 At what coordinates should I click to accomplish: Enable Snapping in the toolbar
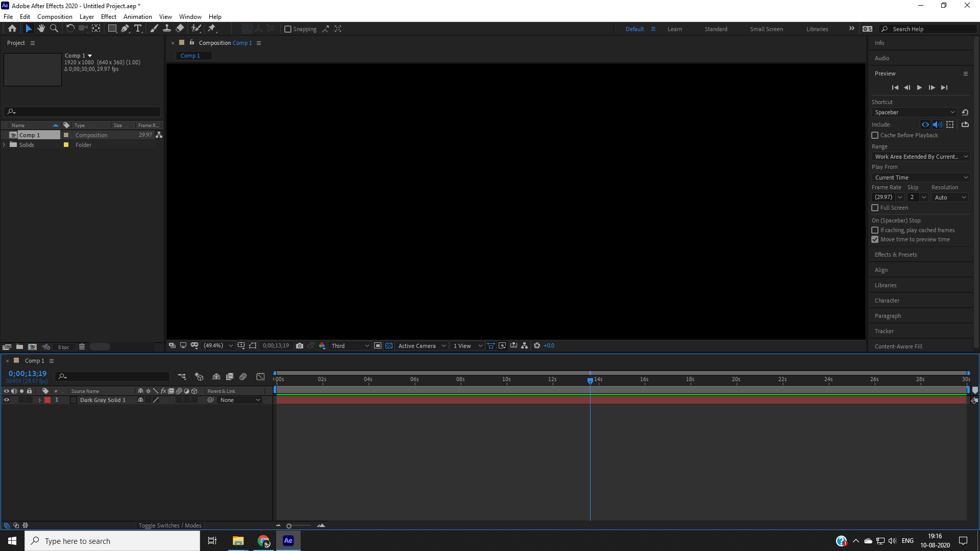(x=288, y=29)
